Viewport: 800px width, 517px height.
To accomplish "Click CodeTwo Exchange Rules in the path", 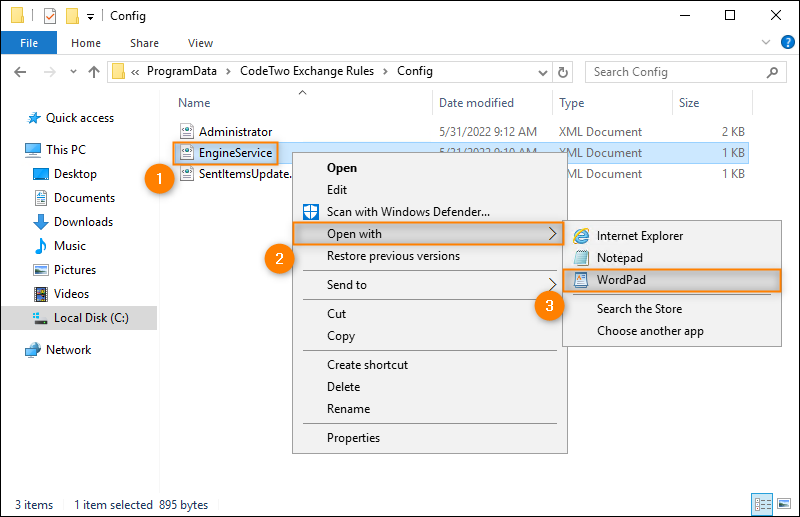I will [307, 71].
